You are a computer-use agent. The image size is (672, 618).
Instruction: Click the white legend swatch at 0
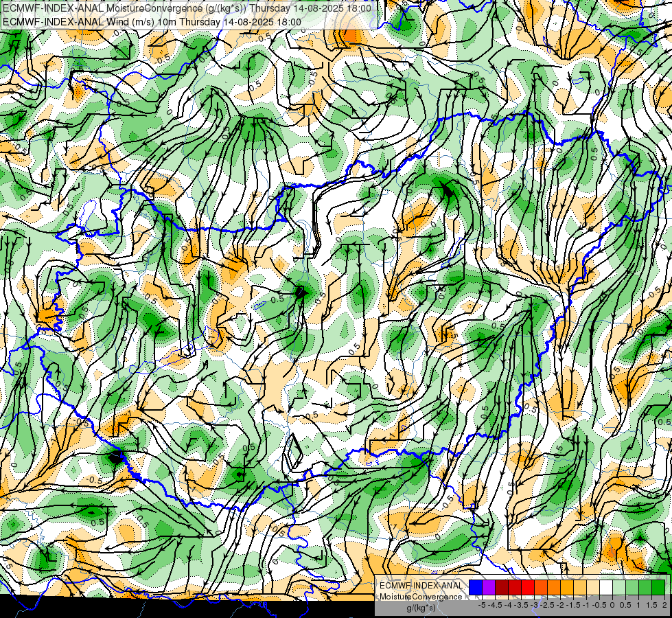pyautogui.click(x=606, y=587)
